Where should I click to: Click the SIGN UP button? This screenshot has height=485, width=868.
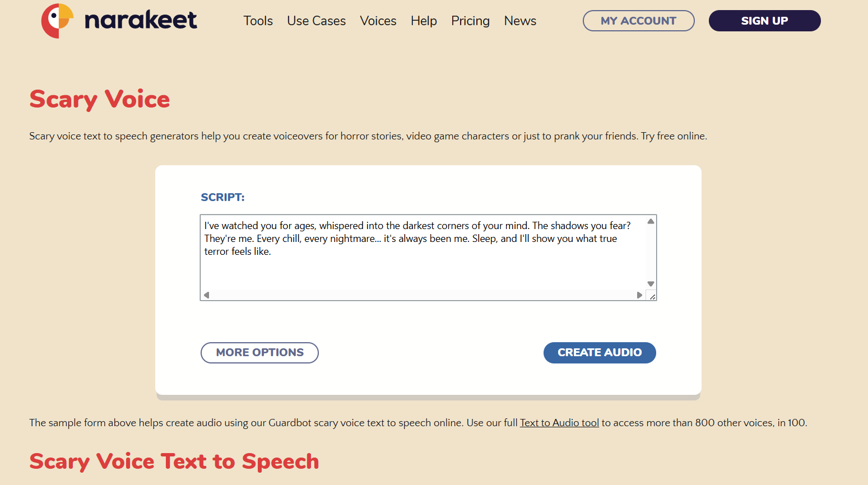point(764,21)
